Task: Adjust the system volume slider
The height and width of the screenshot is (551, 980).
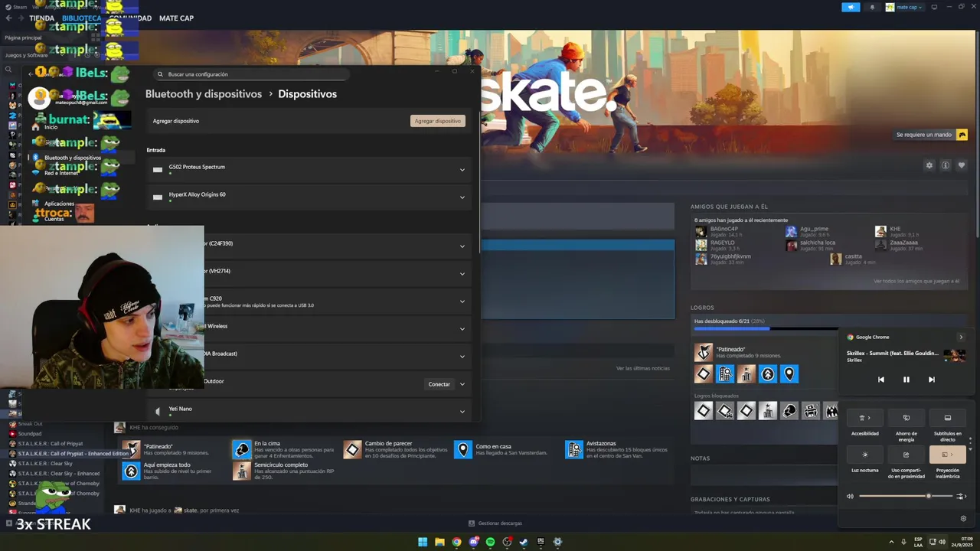Action: 906,496
